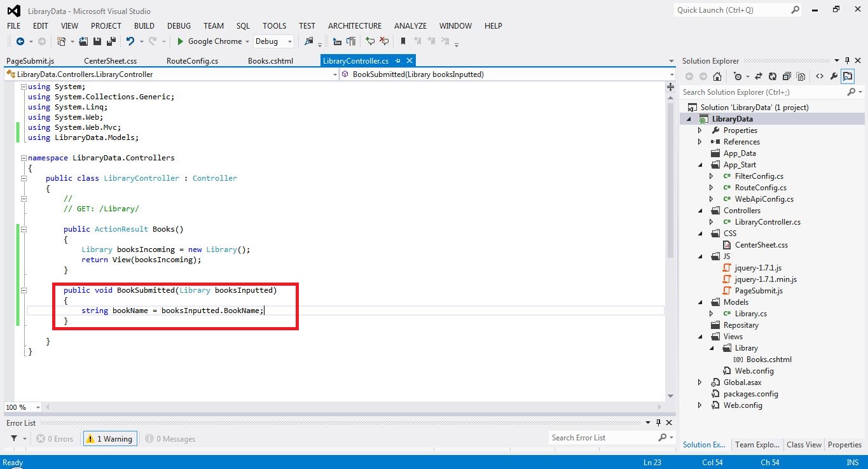Click the Quick Launch magnifier icon
This screenshot has width=868, height=469.
coord(795,10)
